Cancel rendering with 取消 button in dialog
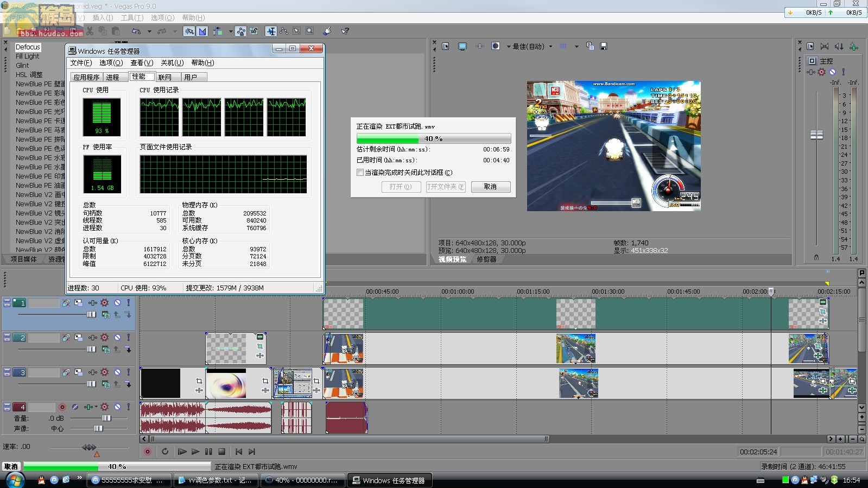The image size is (868, 488). (x=490, y=187)
